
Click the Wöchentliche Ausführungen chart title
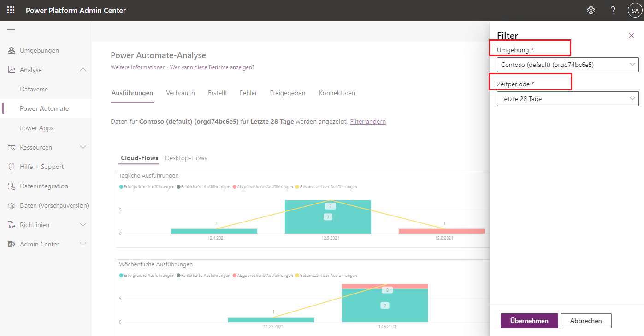click(x=156, y=264)
